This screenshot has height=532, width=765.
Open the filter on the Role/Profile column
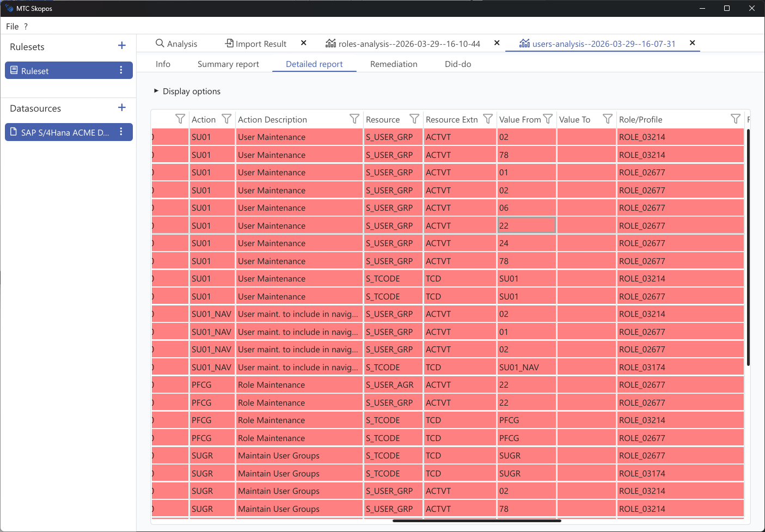point(735,118)
